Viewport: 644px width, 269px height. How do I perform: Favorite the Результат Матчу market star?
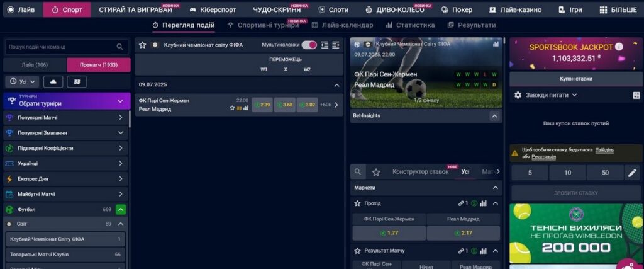click(x=357, y=251)
